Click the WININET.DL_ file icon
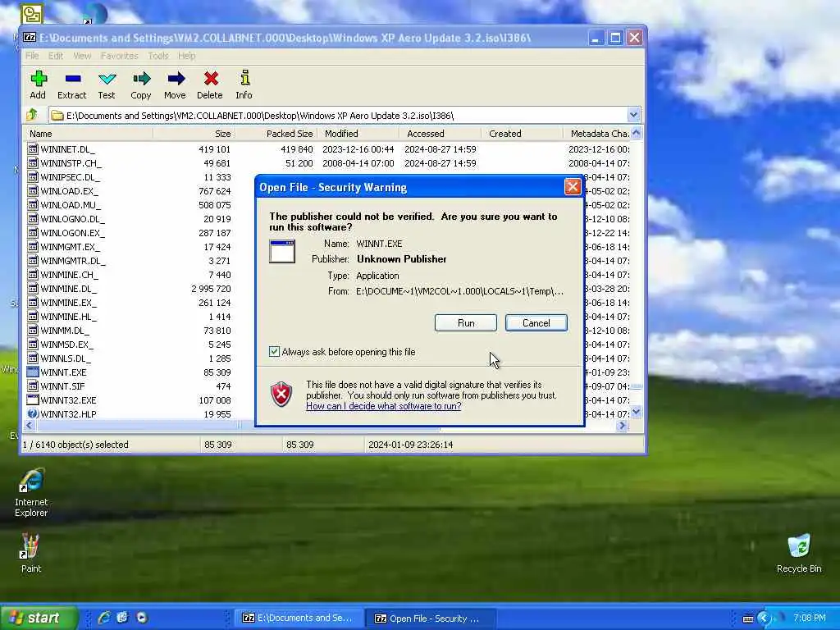 pyautogui.click(x=33, y=149)
